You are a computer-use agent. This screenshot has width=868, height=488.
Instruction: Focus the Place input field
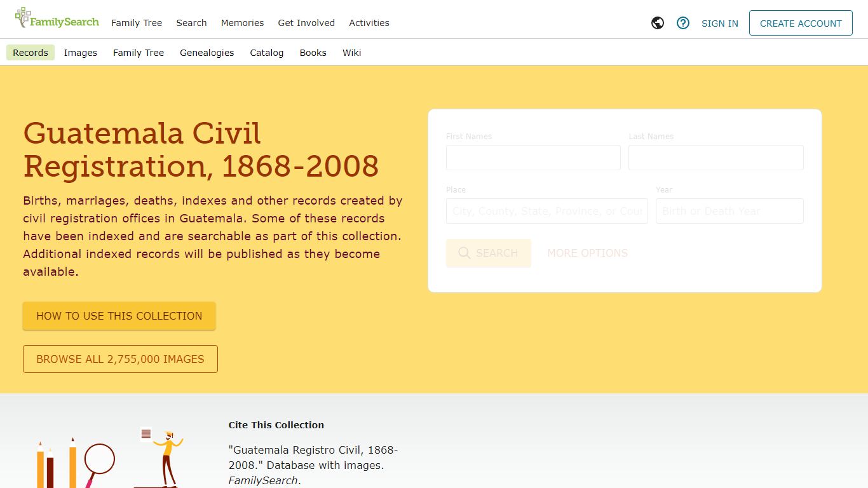(x=547, y=211)
